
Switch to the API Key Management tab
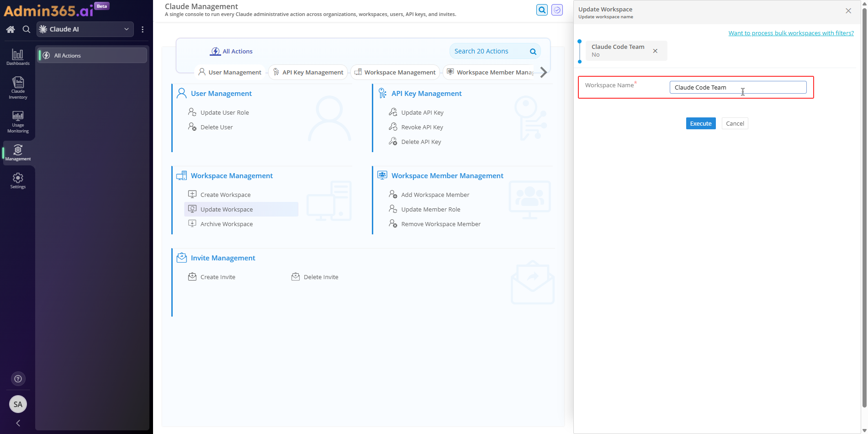coord(308,72)
